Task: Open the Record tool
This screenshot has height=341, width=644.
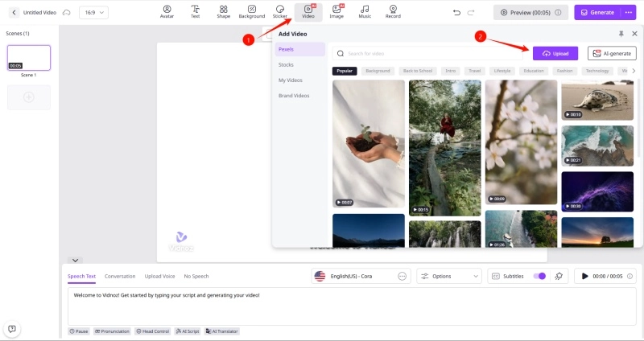Action: point(393,12)
